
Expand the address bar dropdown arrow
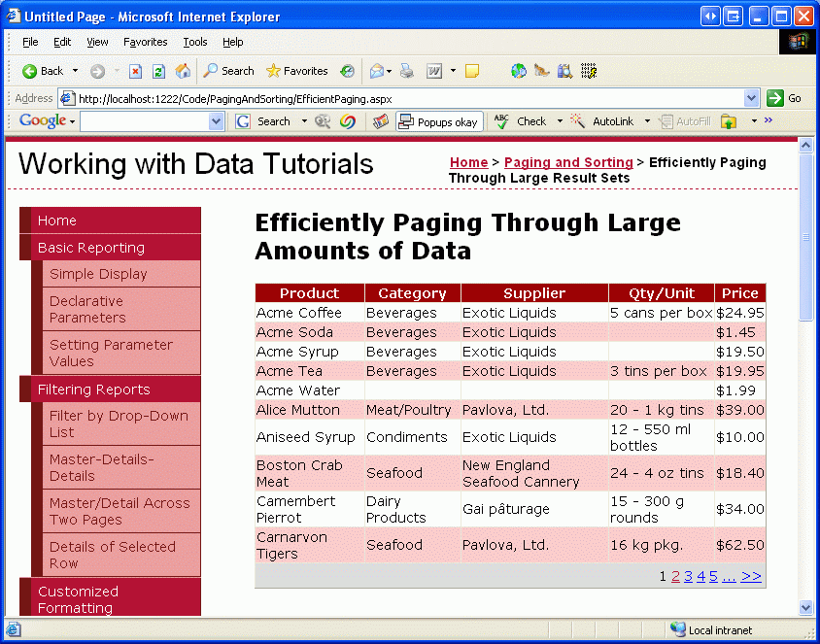(x=751, y=98)
